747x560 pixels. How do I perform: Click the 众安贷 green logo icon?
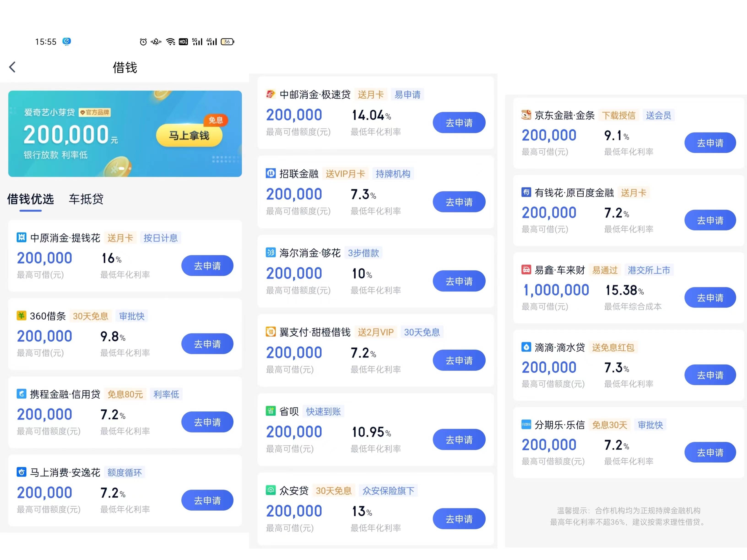[x=271, y=490]
